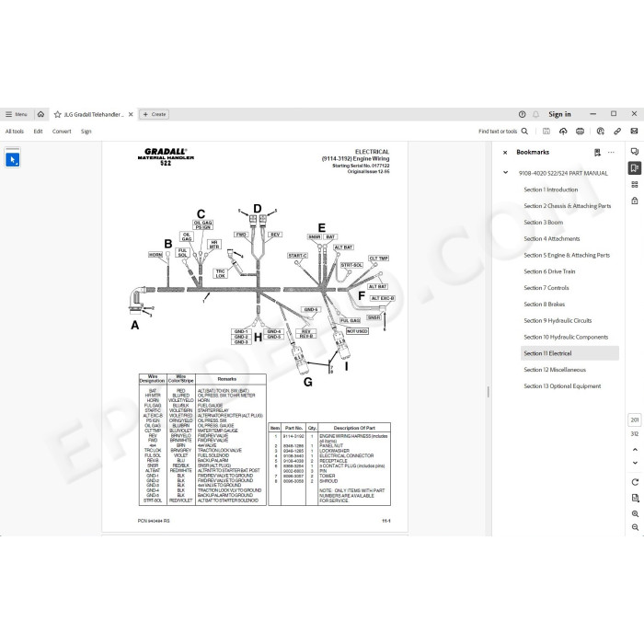Open All tools menu
The height and width of the screenshot is (644, 644).
pos(15,132)
